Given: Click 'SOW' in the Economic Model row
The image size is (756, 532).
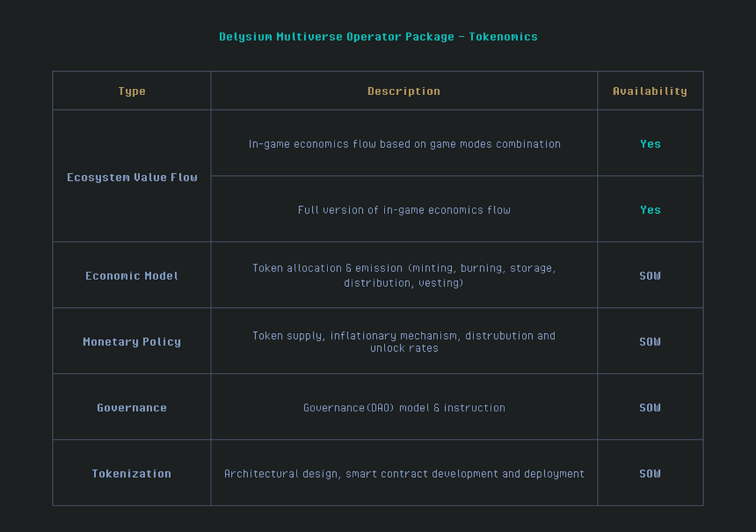Looking at the screenshot, I should (x=650, y=275).
